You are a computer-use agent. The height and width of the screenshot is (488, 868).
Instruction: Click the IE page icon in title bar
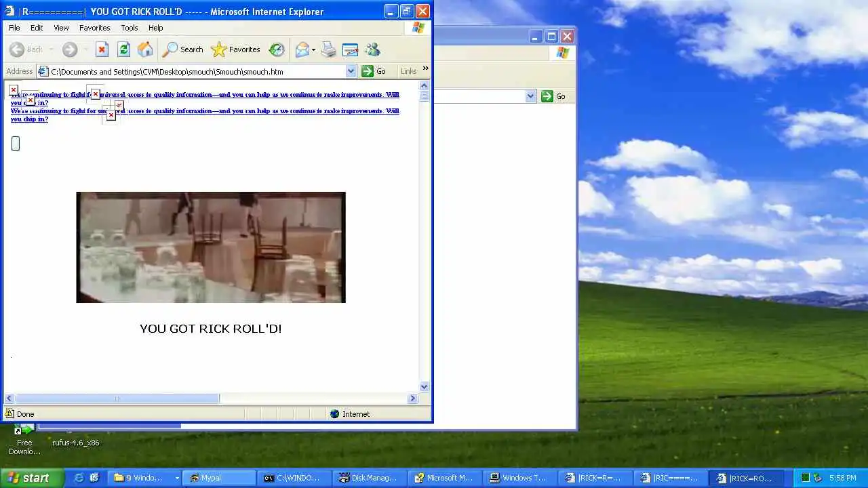[x=9, y=11]
